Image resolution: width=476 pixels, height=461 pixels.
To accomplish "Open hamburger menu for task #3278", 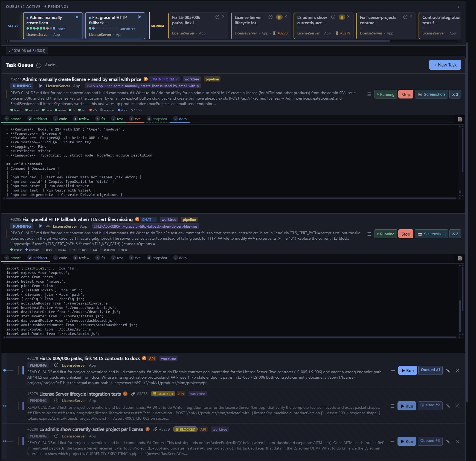I will (x=393, y=370).
